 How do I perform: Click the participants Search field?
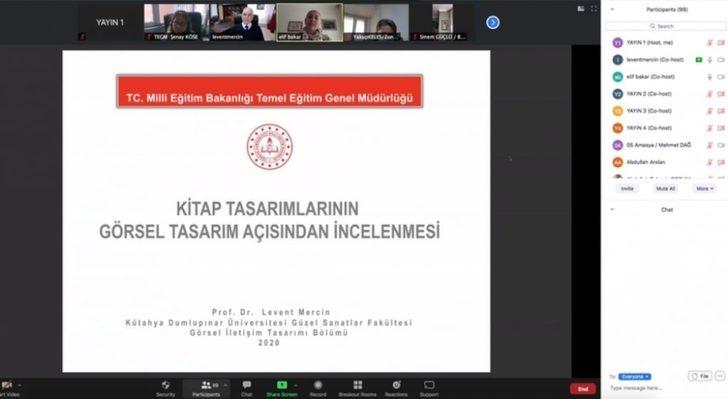(x=665, y=26)
